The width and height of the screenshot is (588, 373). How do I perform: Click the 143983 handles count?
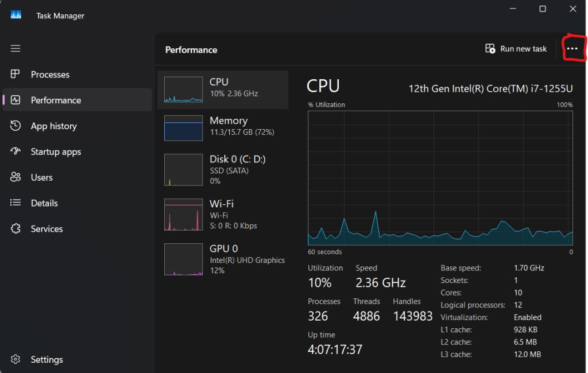click(413, 316)
